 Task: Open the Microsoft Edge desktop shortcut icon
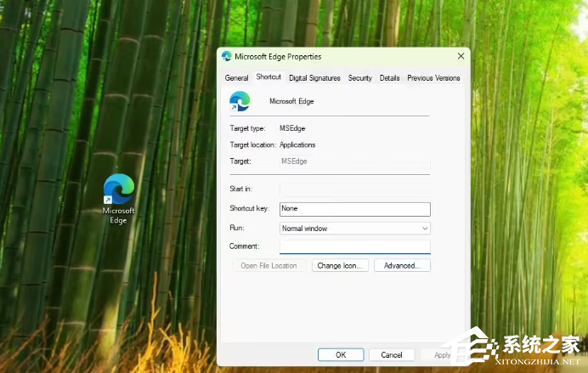118,189
